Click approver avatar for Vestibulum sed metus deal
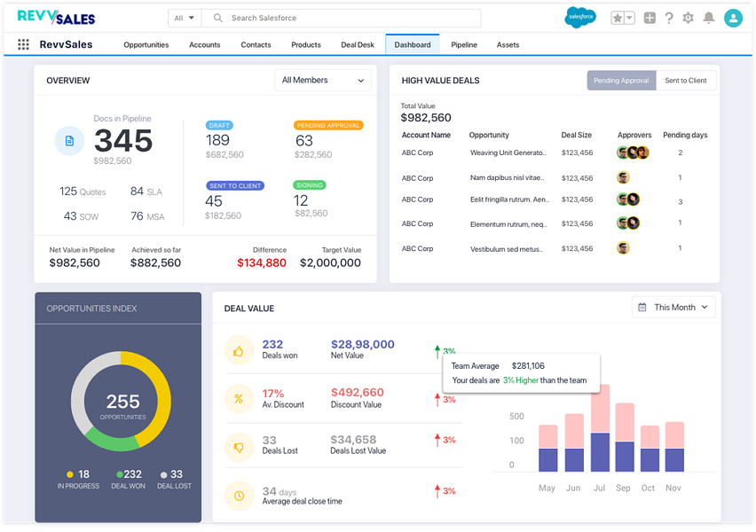The width and height of the screenshot is (756, 532). pos(623,247)
